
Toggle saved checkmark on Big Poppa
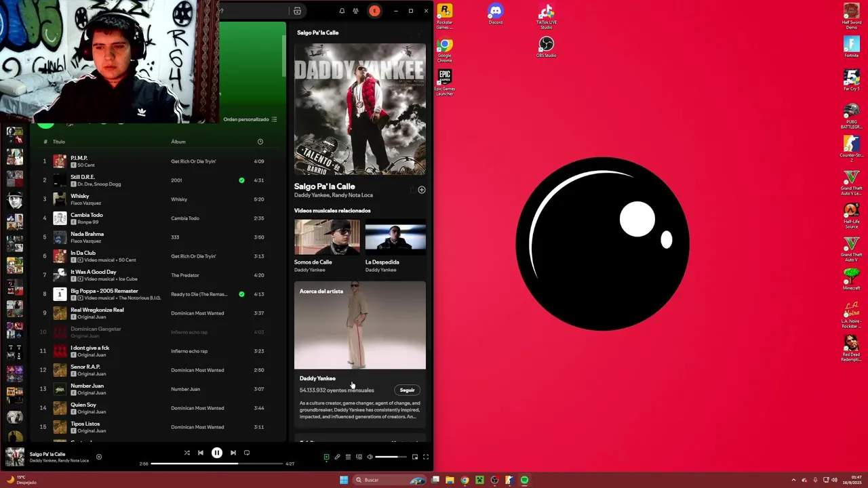[241, 294]
